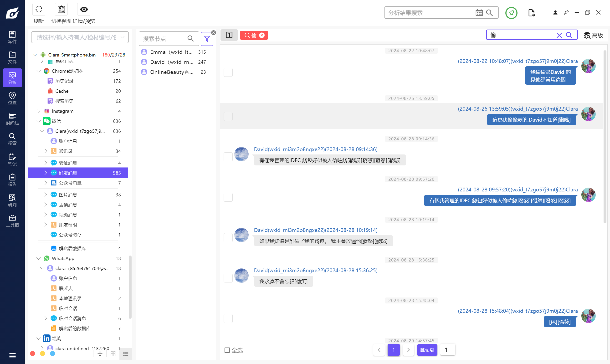
Task: Collapse the WhatsApp tree node
Action: coord(39,258)
